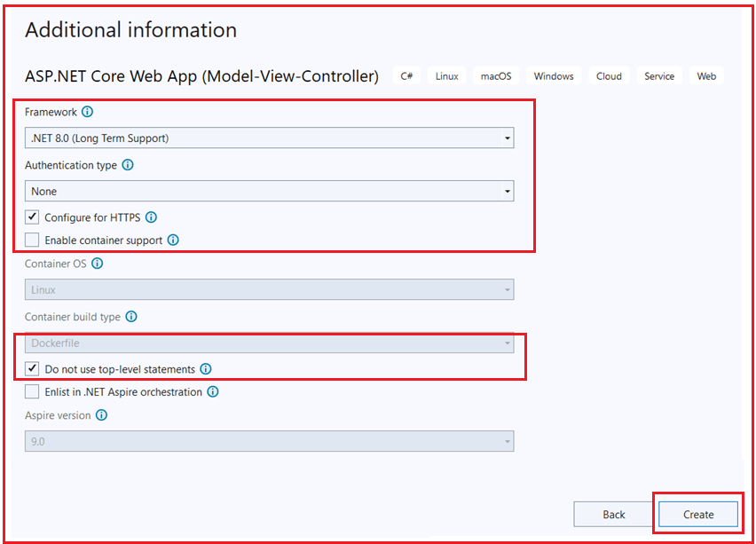Open the Container OS Linux dropdown
The image size is (756, 544).
pos(269,289)
